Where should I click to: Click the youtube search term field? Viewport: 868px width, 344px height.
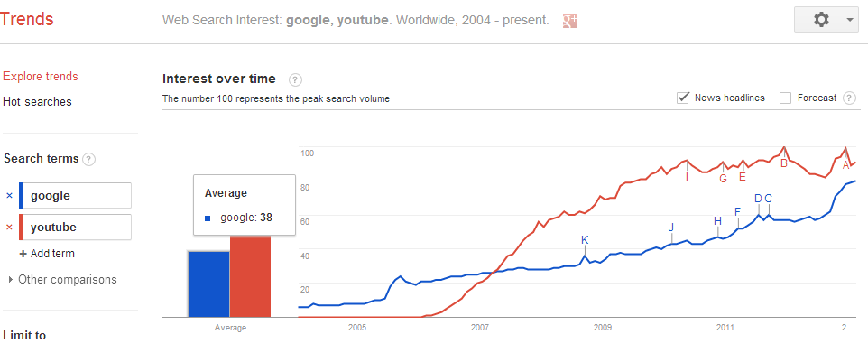pos(75,228)
